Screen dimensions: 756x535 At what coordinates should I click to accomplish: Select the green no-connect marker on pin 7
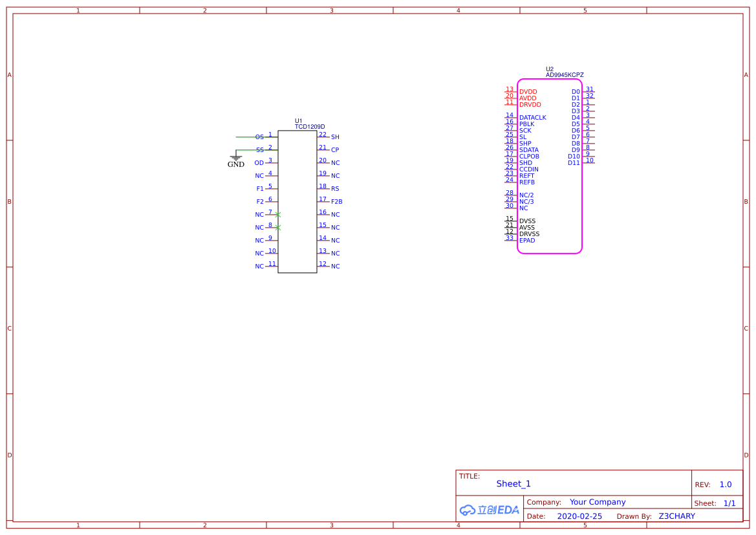coord(278,214)
